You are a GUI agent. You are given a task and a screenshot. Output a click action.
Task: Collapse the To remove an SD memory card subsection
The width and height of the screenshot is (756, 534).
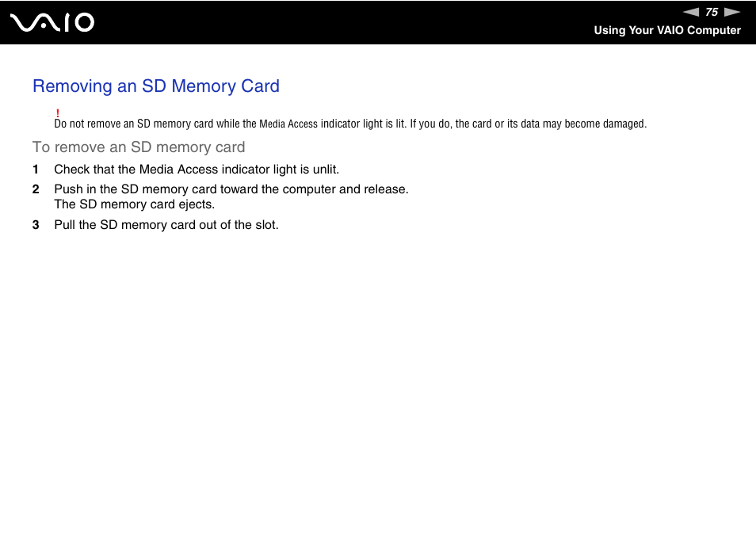pyautogui.click(x=138, y=147)
